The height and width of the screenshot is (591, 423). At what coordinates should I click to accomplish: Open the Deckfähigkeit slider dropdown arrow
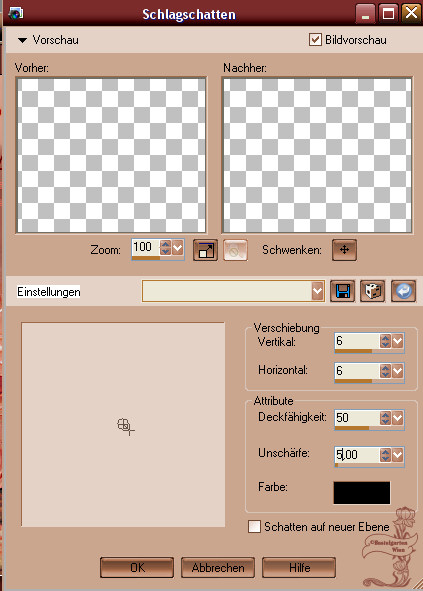398,418
